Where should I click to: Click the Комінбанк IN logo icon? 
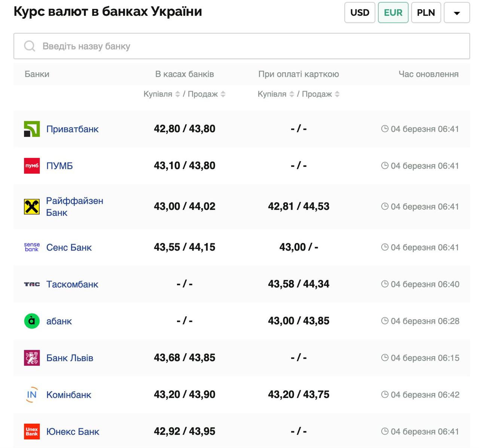pyautogui.click(x=32, y=394)
